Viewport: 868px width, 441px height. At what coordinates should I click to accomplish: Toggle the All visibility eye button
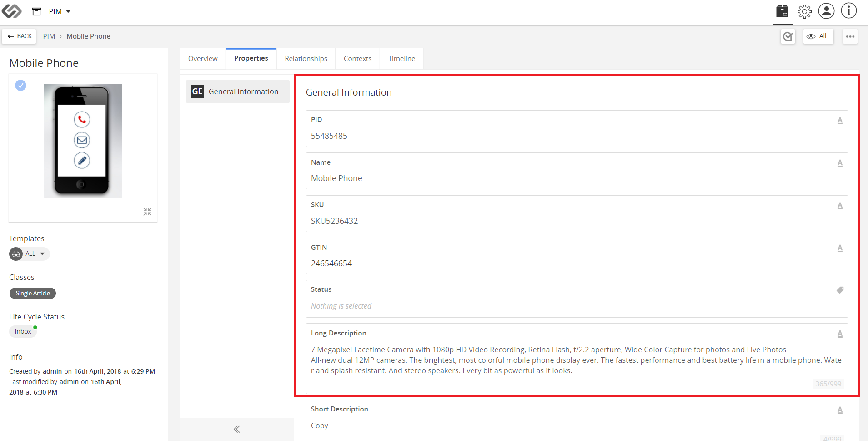(818, 36)
